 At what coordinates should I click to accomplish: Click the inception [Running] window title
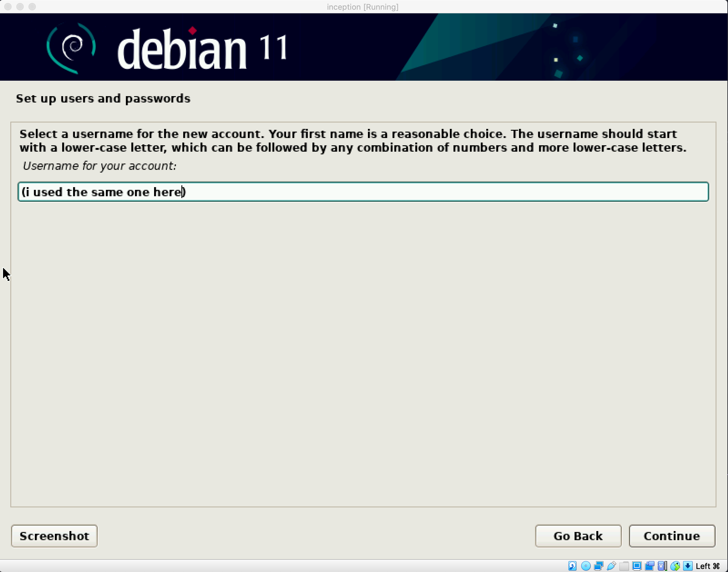pos(363,7)
